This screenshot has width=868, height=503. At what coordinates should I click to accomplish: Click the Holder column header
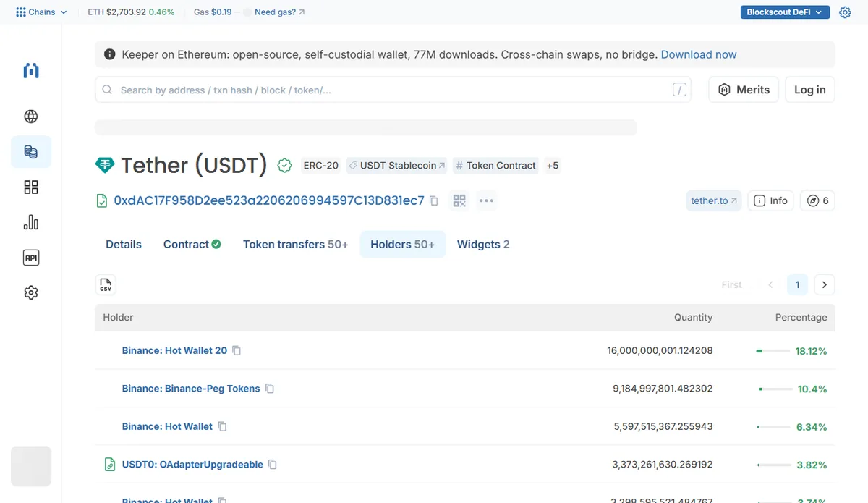[118, 317]
